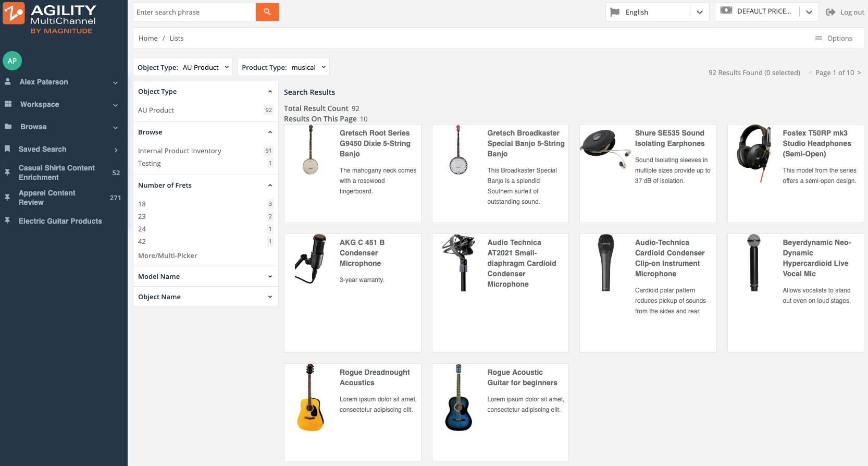Open AKG C 451 B Condenser Microphone title
This screenshot has width=868, height=466.
click(362, 253)
